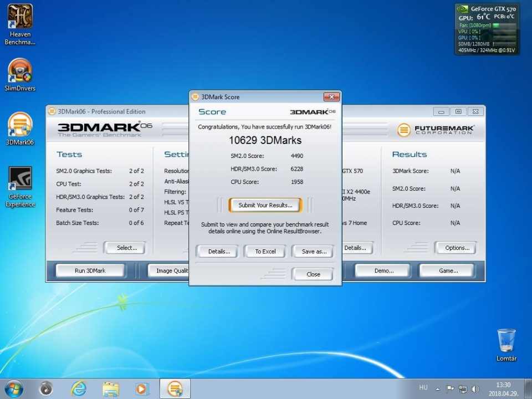
Task: Close the 3DMark06 Professional Edition window
Action: [475, 111]
